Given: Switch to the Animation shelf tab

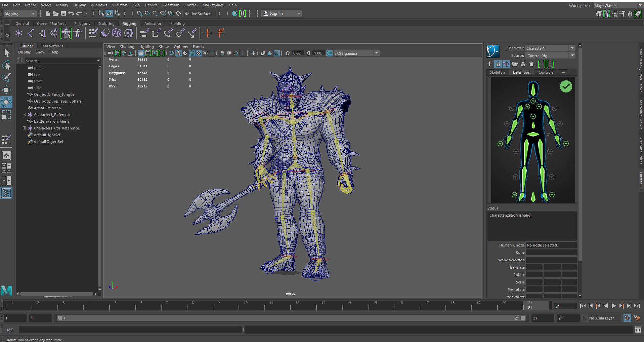Looking at the screenshot, I should (x=153, y=24).
